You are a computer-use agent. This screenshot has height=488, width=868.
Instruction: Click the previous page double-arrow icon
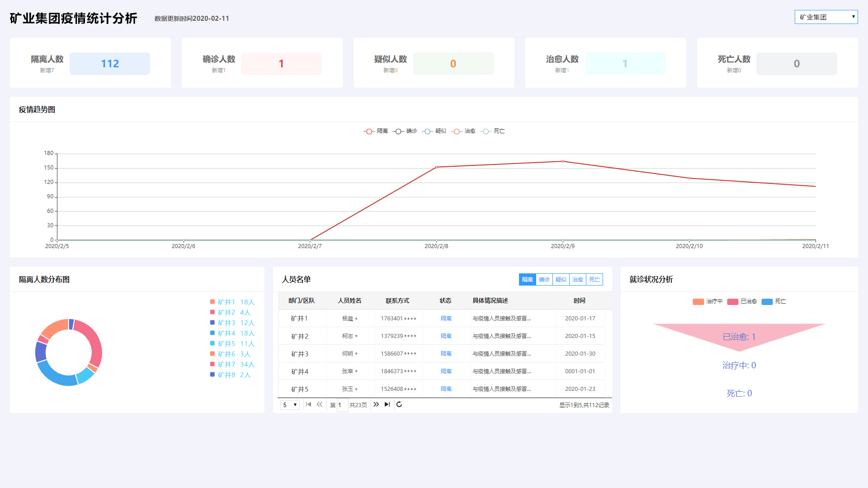point(320,405)
